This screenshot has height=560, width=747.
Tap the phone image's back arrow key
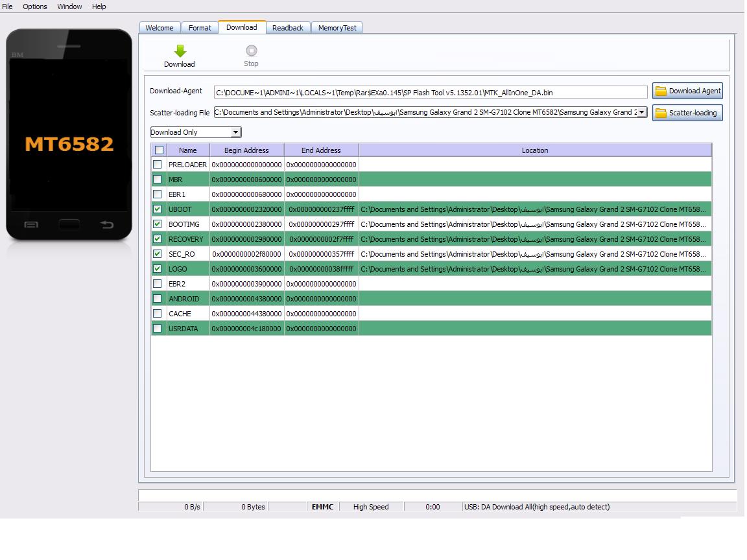(107, 225)
